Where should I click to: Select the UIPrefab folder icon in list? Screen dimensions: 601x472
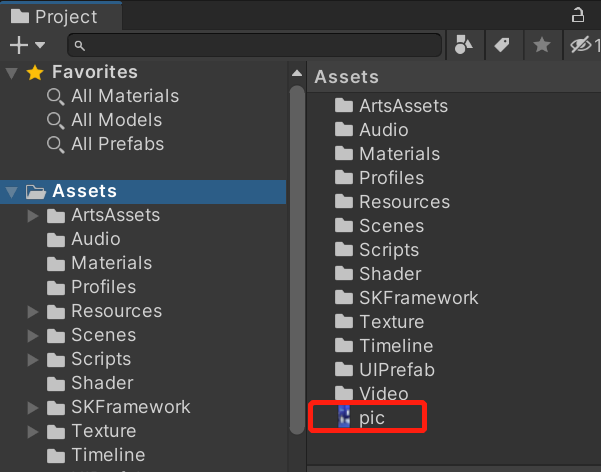click(x=344, y=370)
